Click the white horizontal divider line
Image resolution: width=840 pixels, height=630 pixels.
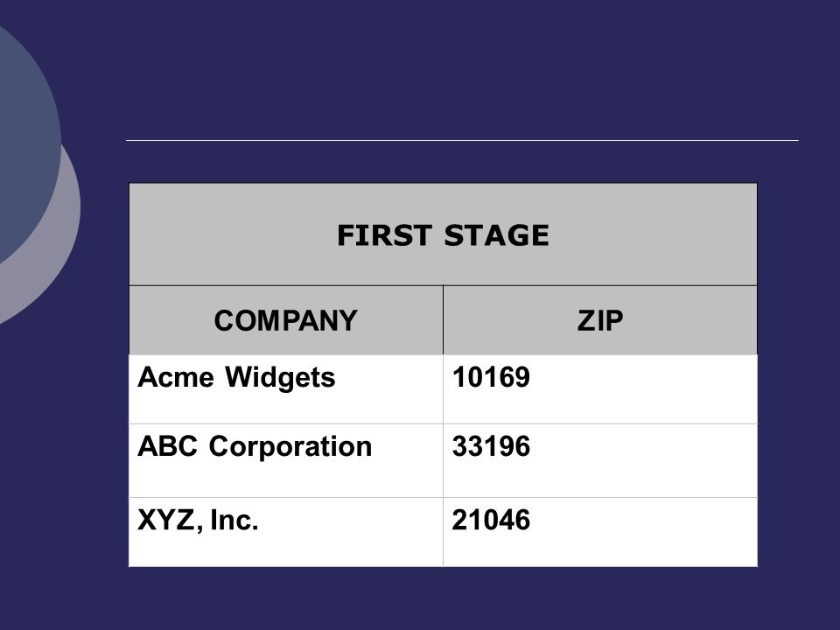[462, 140]
